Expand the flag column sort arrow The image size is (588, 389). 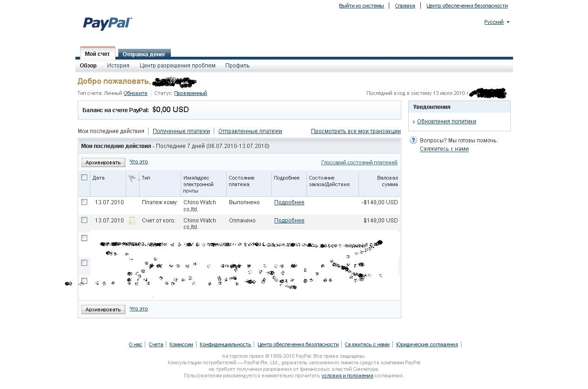click(139, 180)
